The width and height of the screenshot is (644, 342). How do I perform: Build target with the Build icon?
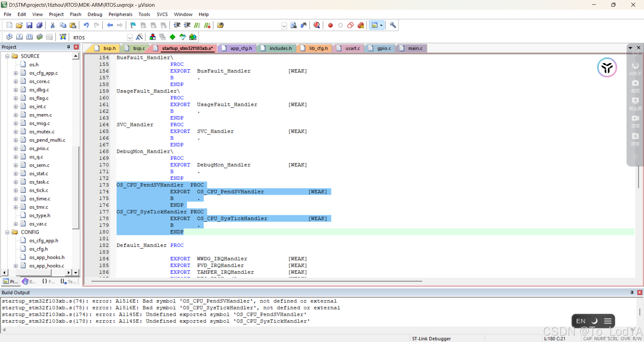click(x=19, y=37)
